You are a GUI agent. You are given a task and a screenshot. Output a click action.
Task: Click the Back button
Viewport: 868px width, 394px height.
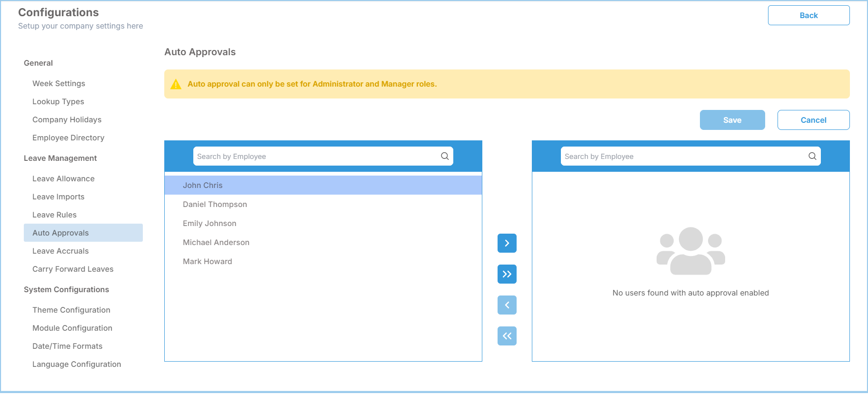[x=808, y=15]
